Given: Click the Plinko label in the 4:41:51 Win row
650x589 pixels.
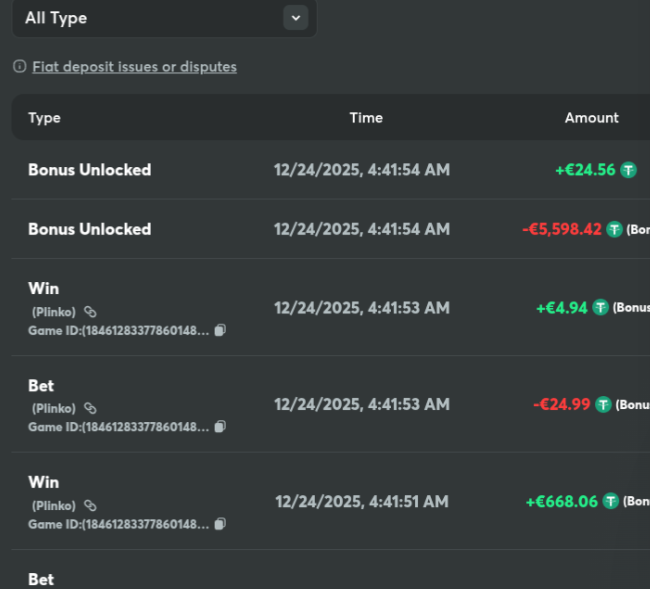Looking at the screenshot, I should 54,505.
